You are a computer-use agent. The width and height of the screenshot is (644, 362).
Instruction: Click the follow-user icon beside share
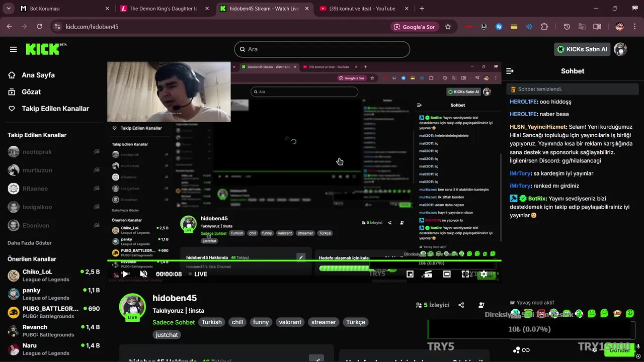(x=481, y=305)
